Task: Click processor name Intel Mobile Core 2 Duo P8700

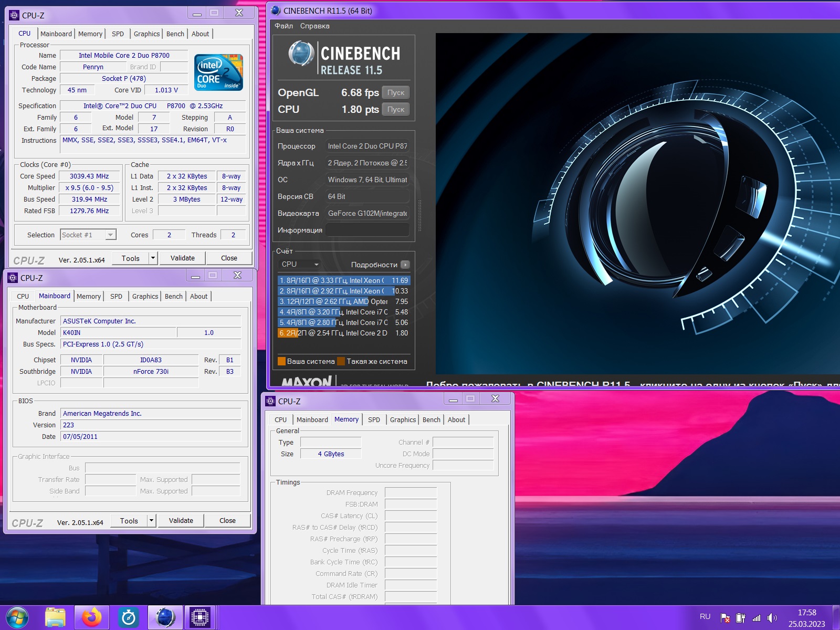Action: pyautogui.click(x=124, y=55)
